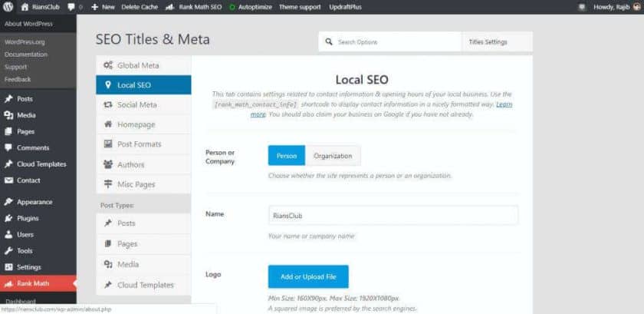Open the WordPress.org link
This screenshot has height=314, width=644.
click(25, 42)
